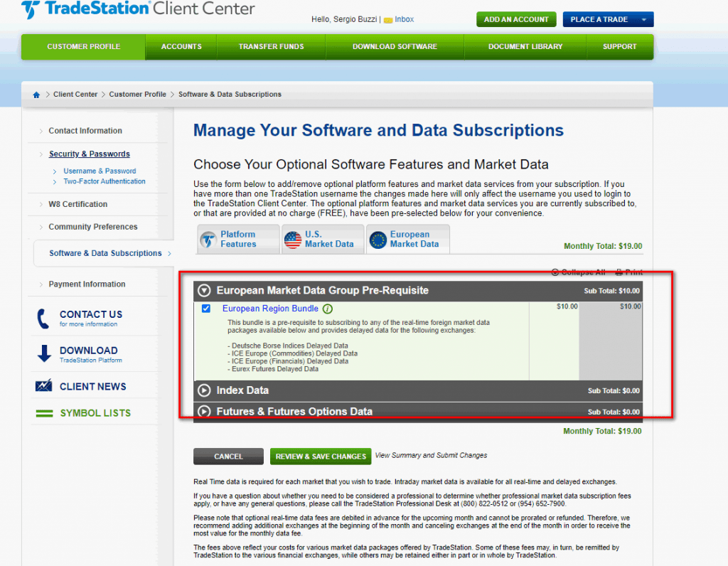Click the Hello, Sergio Buzzi greeting

[344, 19]
